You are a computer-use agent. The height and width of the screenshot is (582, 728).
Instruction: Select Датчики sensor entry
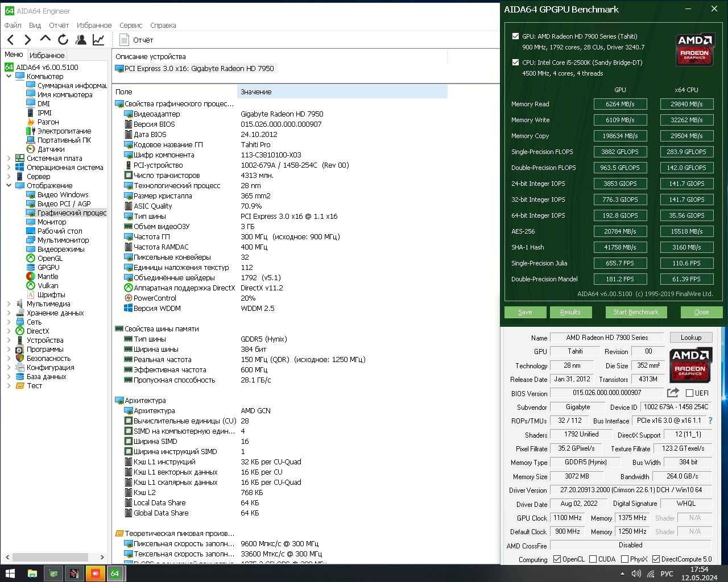pos(51,149)
